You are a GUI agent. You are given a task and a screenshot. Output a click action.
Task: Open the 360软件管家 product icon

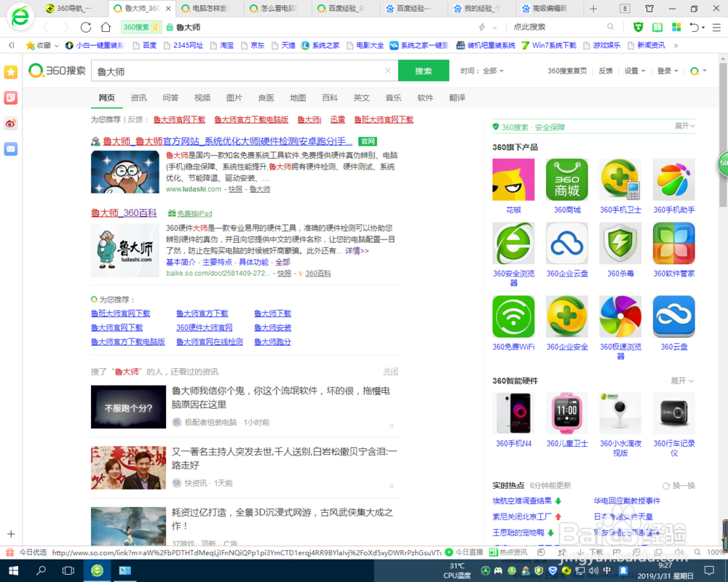[673, 243]
